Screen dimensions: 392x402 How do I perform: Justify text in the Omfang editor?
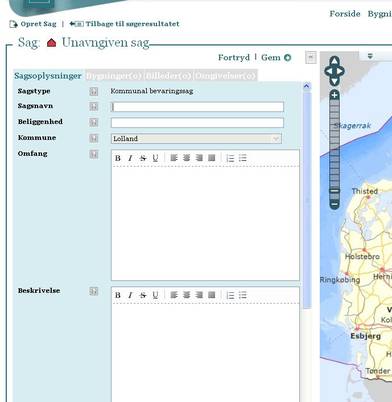212,158
